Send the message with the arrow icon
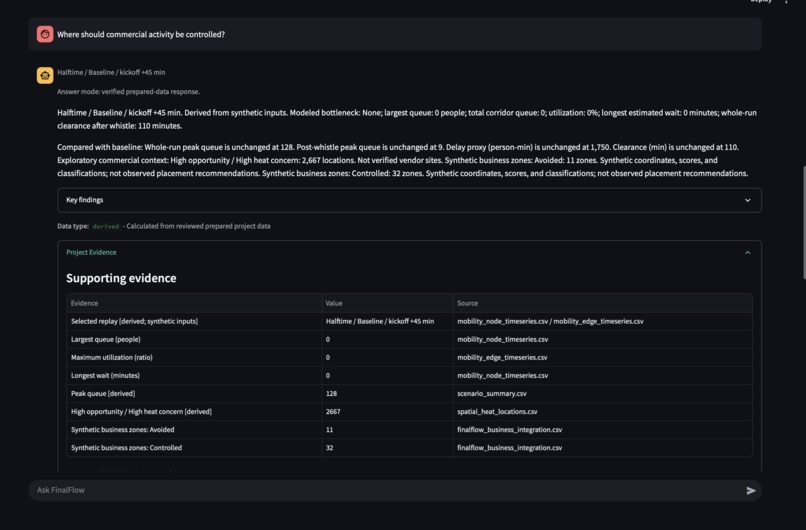Image resolution: width=806 pixels, height=530 pixels. point(750,490)
